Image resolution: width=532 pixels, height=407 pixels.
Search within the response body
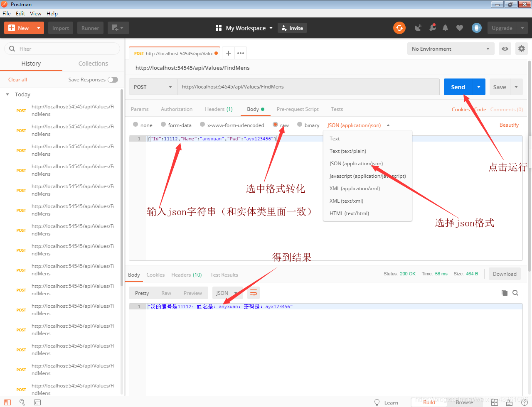point(515,293)
